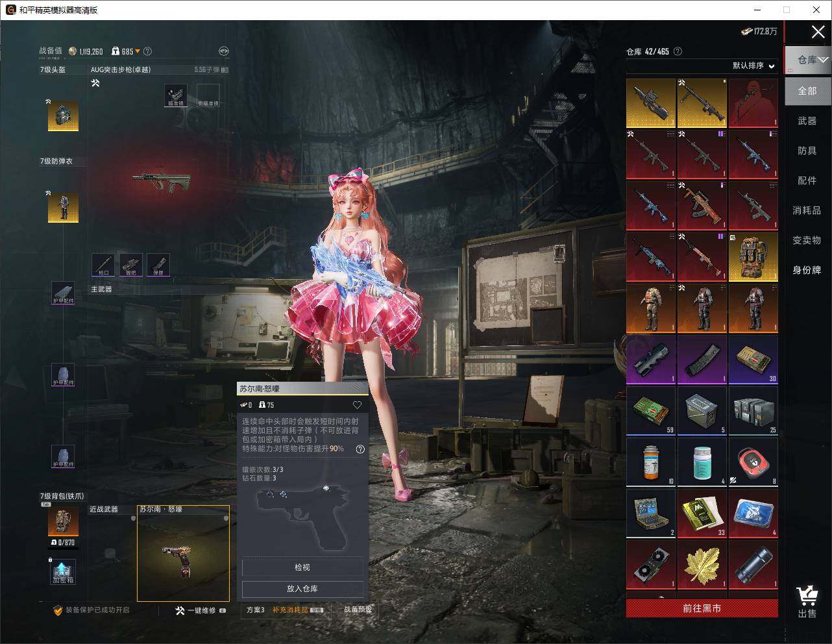Expand the 仓库 dropdown in the sidebar

click(808, 60)
